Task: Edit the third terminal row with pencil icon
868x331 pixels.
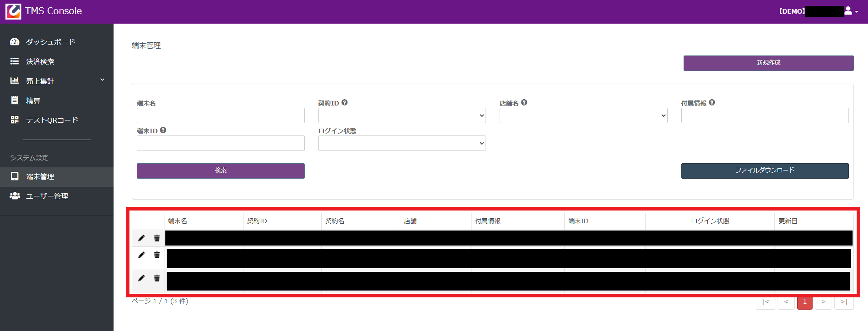Action: click(x=141, y=278)
